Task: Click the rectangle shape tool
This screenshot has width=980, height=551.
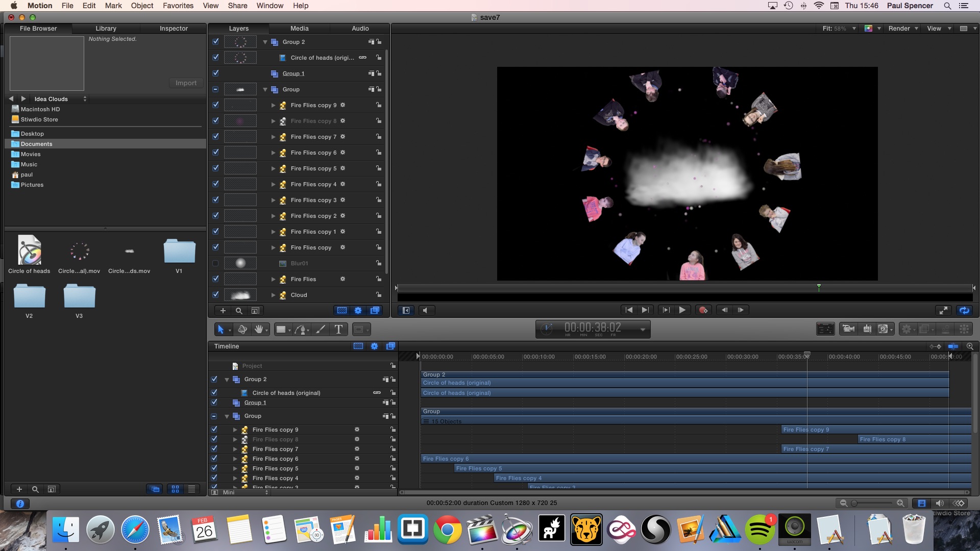Action: pos(281,330)
